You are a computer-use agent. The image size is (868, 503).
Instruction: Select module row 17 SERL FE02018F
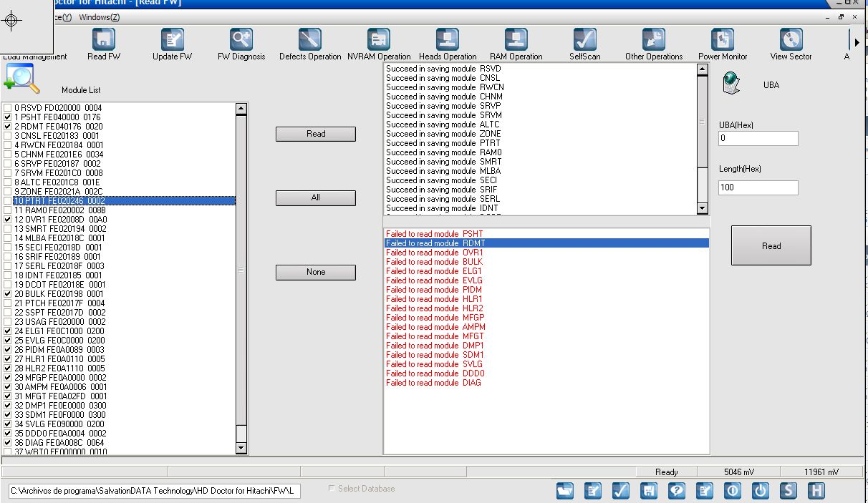[x=124, y=265]
